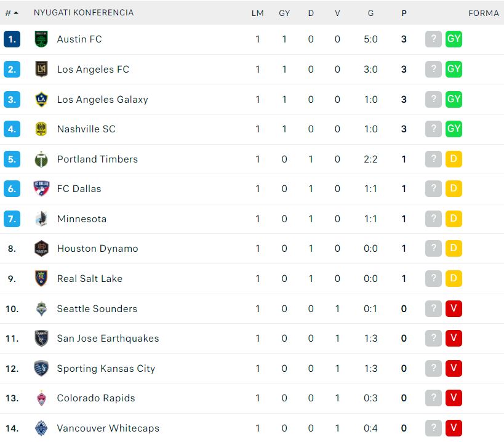
Task: Open the Seattle Sounders team link
Action: coord(97,308)
